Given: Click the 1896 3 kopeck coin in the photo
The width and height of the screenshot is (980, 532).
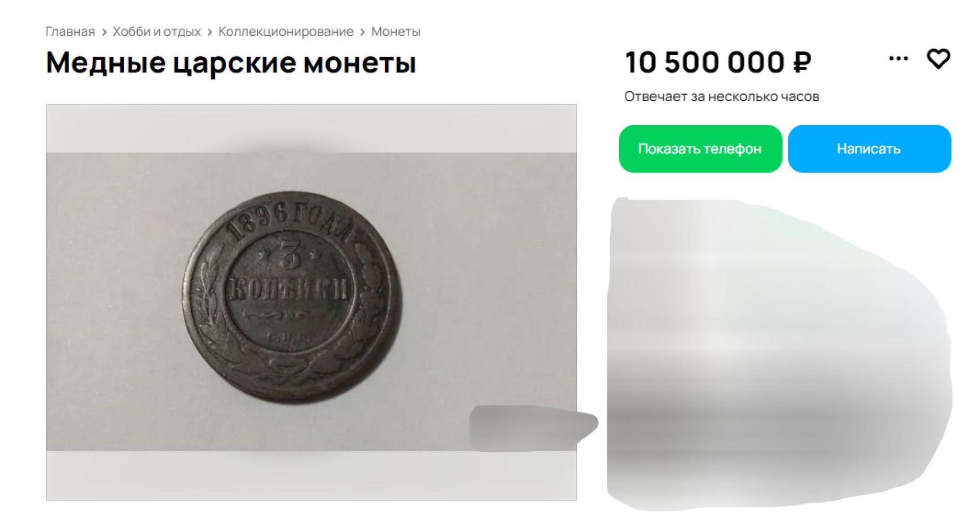Looking at the screenshot, I should pyautogui.click(x=292, y=297).
